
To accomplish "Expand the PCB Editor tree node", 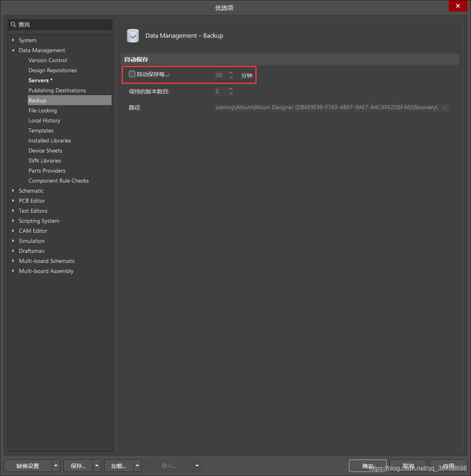I will pos(13,201).
